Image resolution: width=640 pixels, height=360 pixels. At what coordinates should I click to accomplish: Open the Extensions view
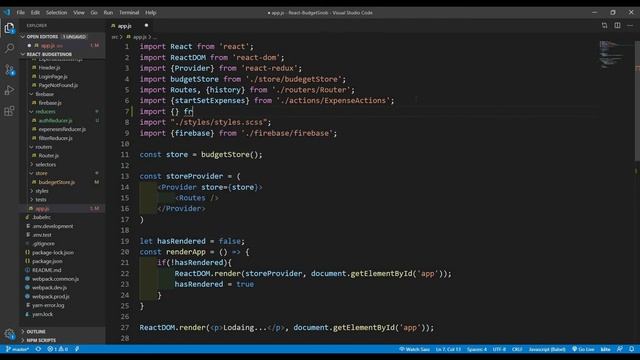[9, 111]
